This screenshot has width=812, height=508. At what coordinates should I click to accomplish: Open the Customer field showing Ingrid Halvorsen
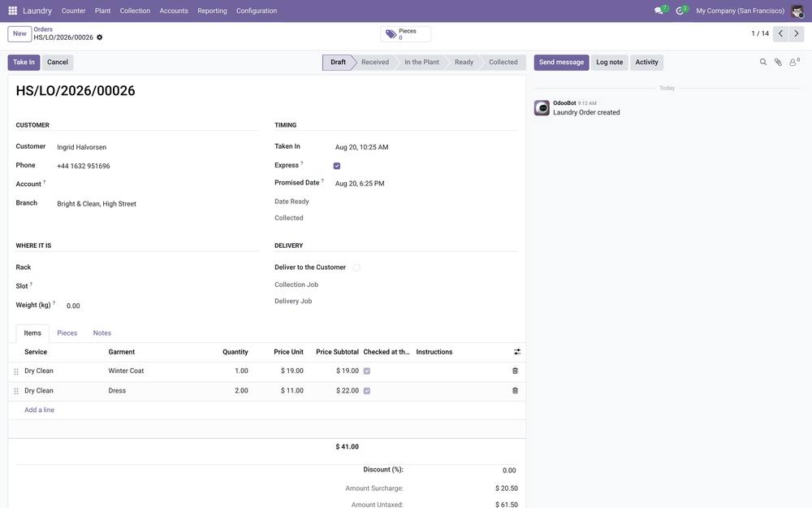tap(158, 147)
